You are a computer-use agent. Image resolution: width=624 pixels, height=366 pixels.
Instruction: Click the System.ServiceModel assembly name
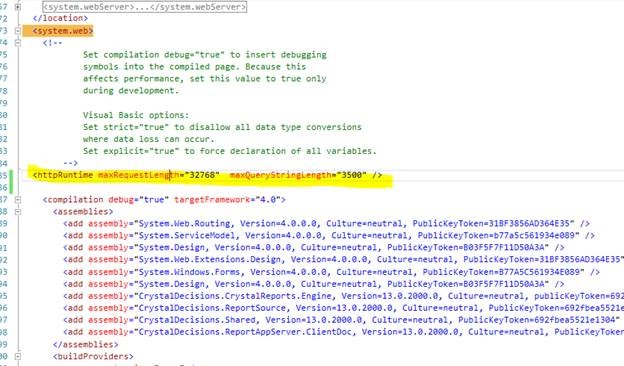pos(187,236)
